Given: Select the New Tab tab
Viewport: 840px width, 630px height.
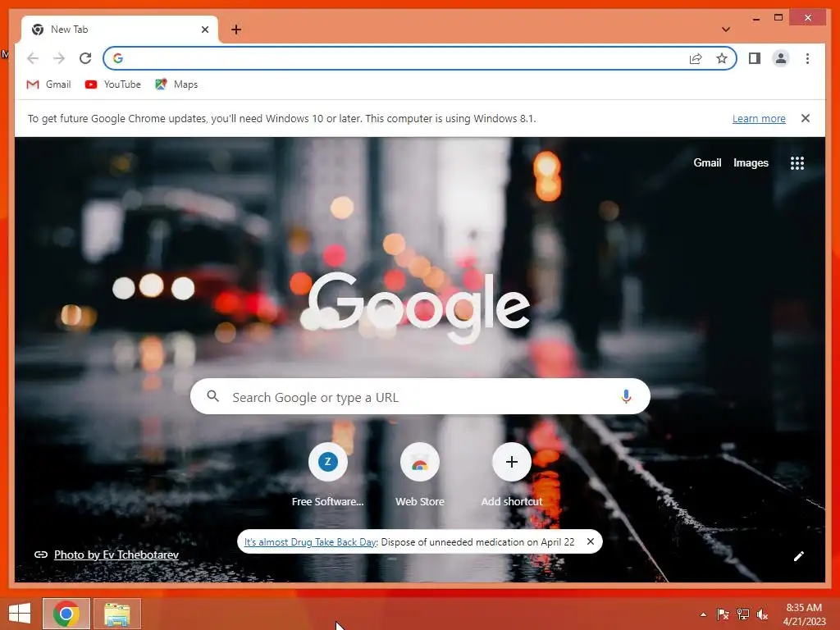Looking at the screenshot, I should coord(119,30).
